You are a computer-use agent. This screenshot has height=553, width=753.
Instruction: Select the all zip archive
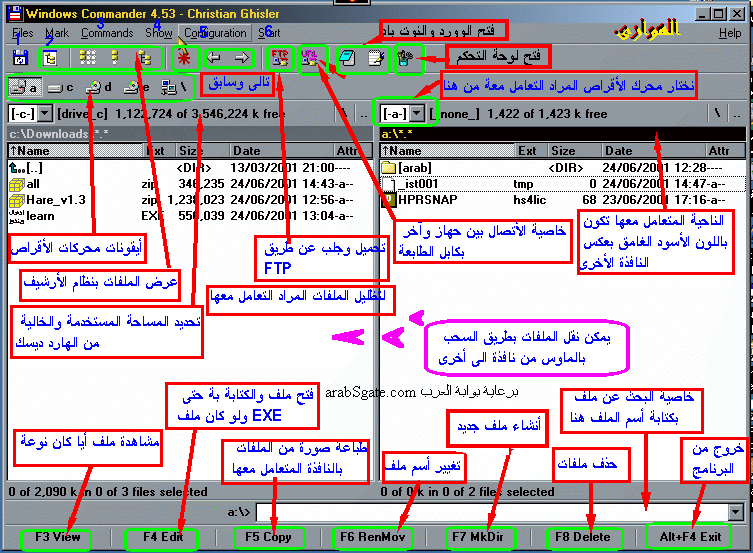[x=182, y=184]
